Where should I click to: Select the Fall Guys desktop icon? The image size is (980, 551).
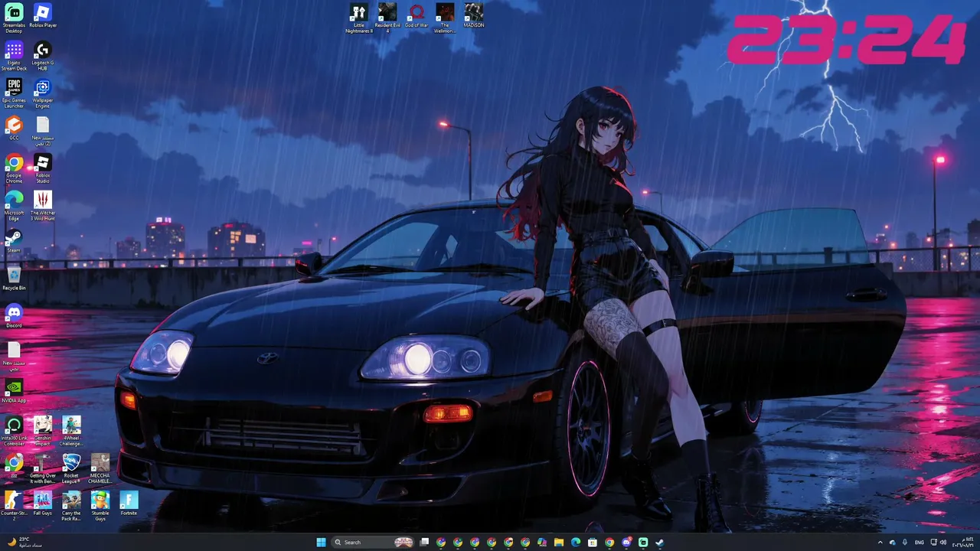coord(43,504)
